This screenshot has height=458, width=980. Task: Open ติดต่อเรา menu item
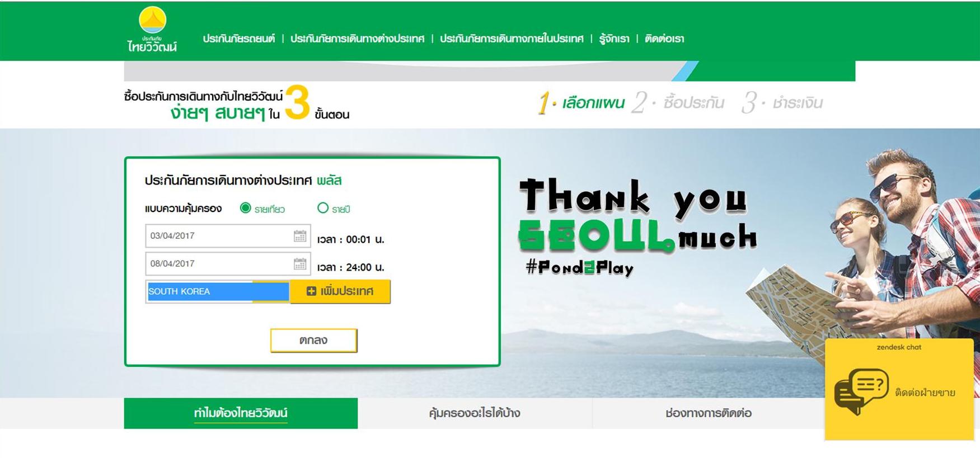(x=664, y=39)
